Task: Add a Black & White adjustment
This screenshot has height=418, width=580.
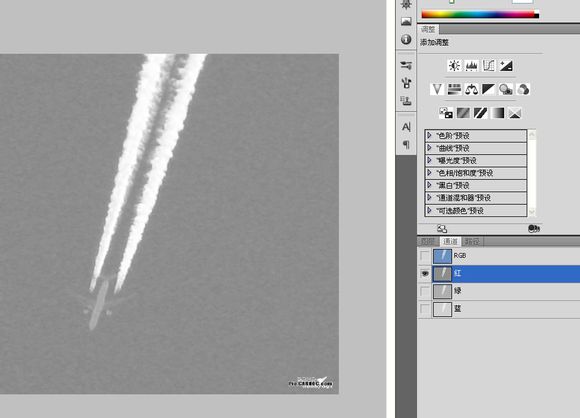Action: pyautogui.click(x=488, y=89)
